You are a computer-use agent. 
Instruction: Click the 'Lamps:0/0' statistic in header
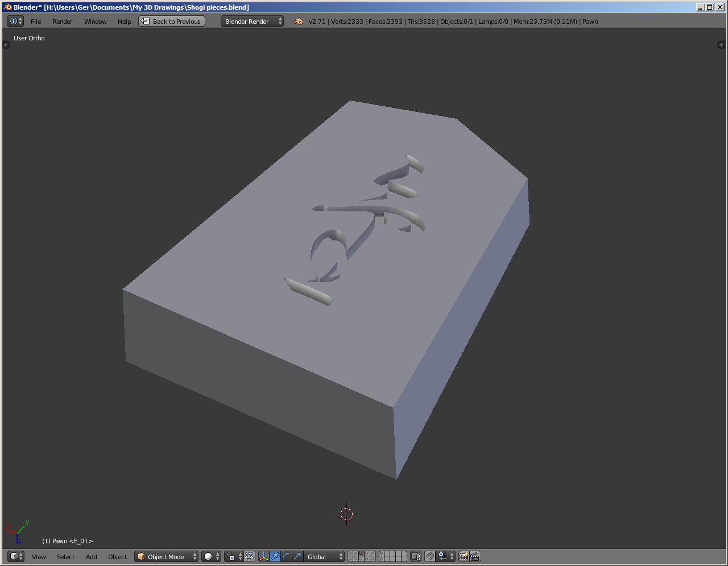(493, 22)
